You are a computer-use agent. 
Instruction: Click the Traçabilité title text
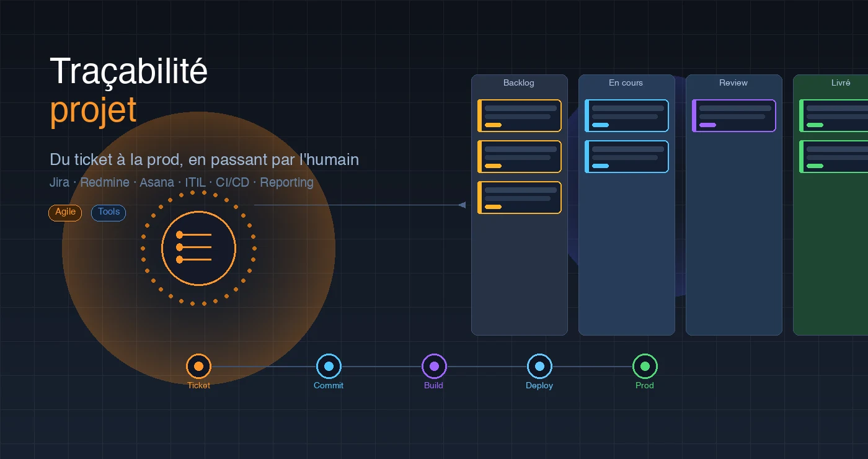click(129, 71)
